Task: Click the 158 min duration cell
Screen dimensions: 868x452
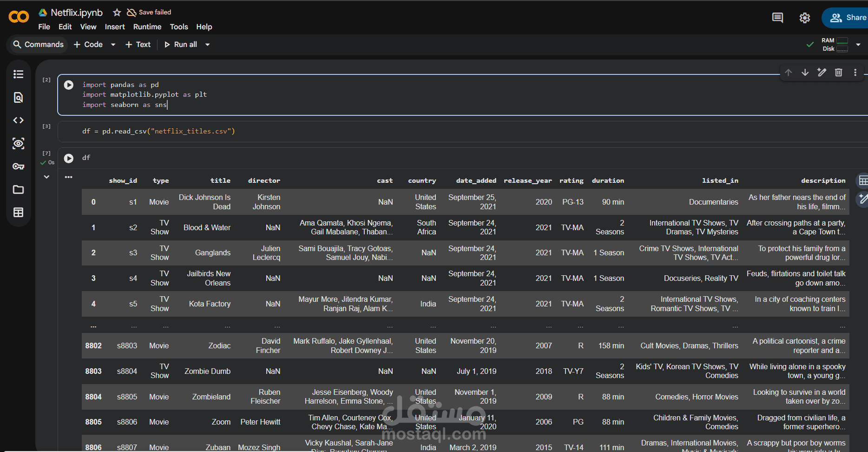Action: click(611, 346)
